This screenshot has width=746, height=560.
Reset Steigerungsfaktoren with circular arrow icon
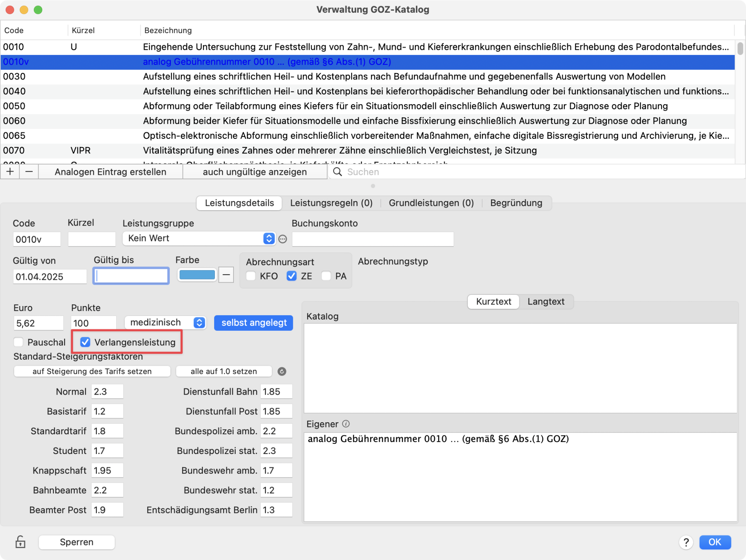282,371
